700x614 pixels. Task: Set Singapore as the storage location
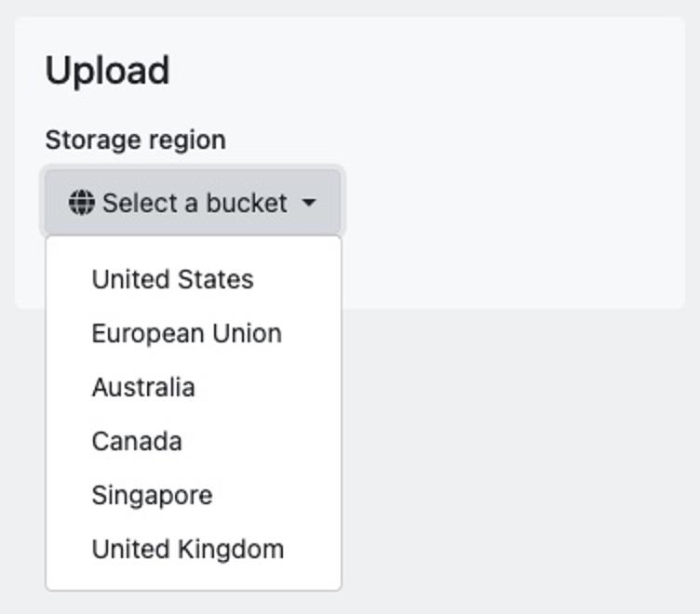152,495
